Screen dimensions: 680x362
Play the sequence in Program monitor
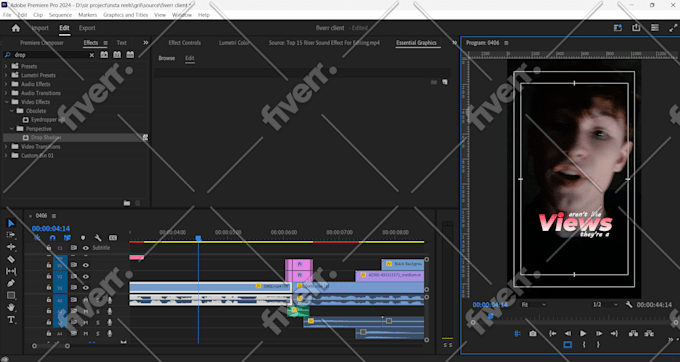[583, 333]
